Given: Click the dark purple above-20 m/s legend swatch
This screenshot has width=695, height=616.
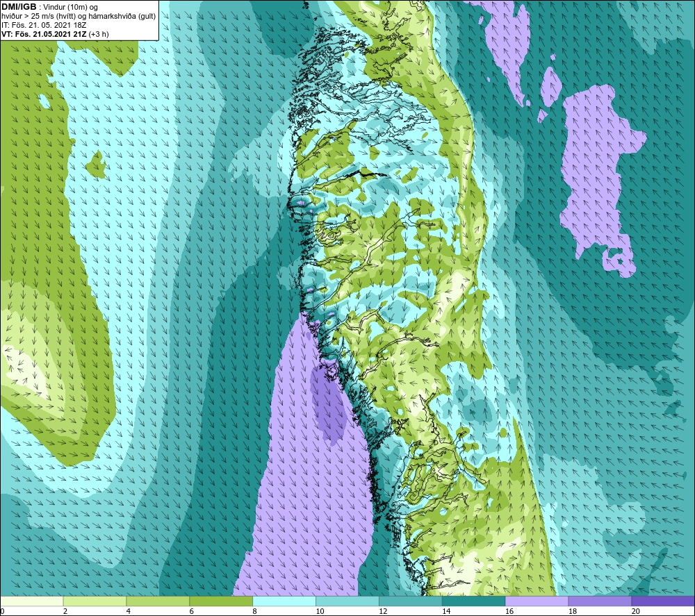Looking at the screenshot, I should (662, 601).
